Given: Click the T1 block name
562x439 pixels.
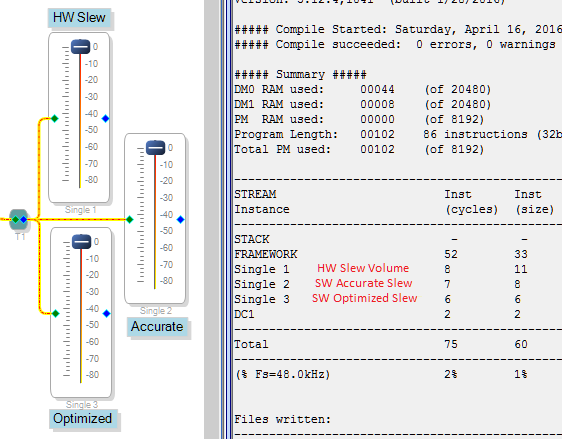Looking at the screenshot, I should point(20,237).
